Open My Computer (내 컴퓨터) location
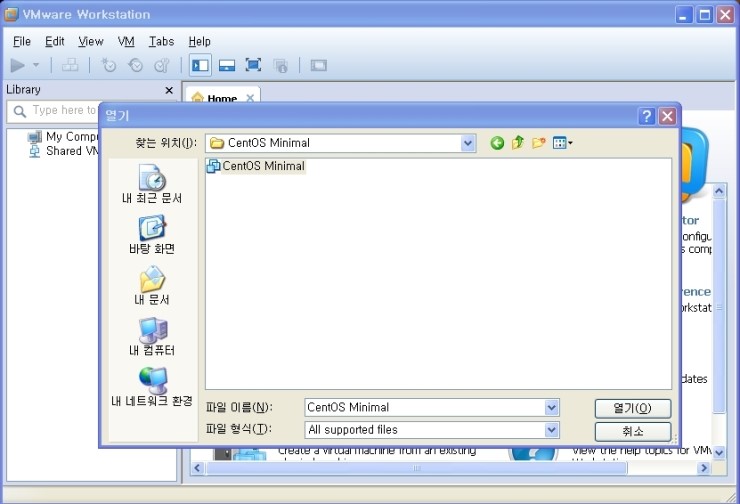Screen dimensions: 740x504 coord(152,337)
